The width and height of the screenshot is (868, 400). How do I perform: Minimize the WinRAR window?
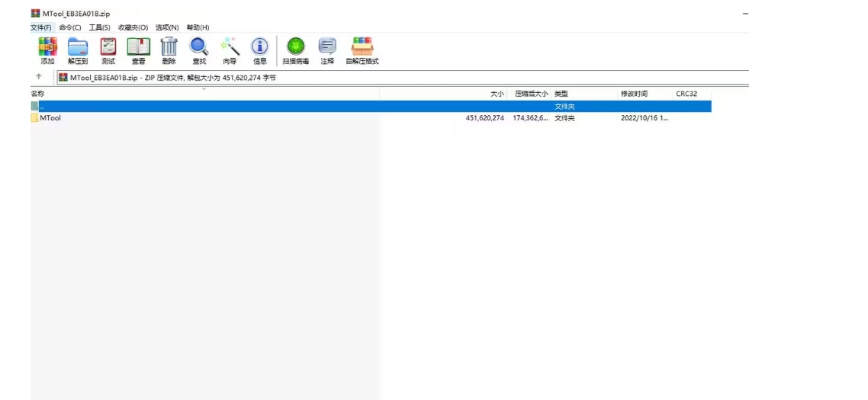(745, 13)
